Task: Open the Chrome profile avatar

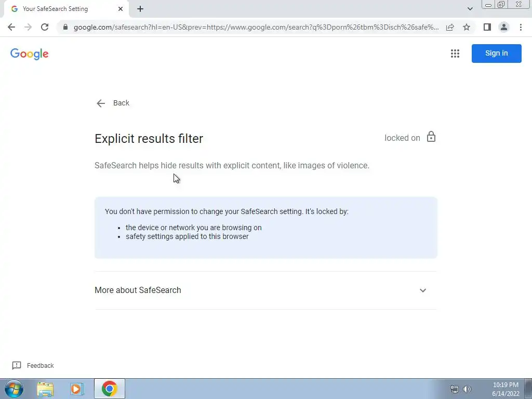Action: [x=504, y=27]
